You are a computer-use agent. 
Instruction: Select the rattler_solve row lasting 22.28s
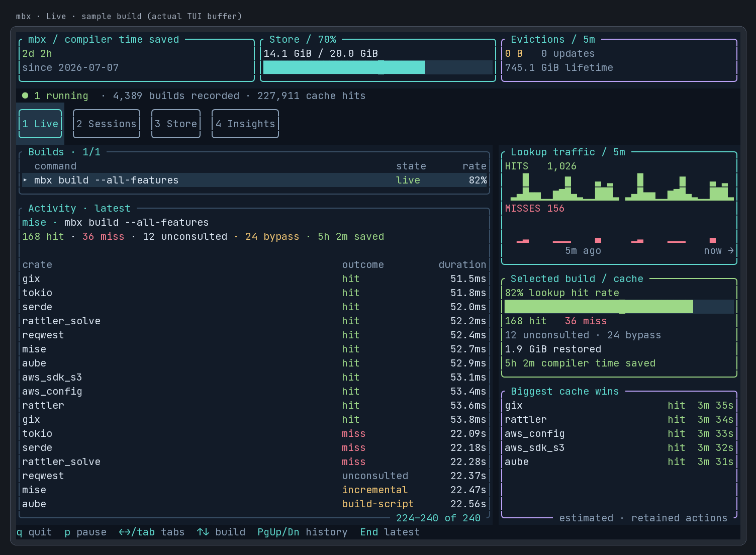click(x=254, y=461)
